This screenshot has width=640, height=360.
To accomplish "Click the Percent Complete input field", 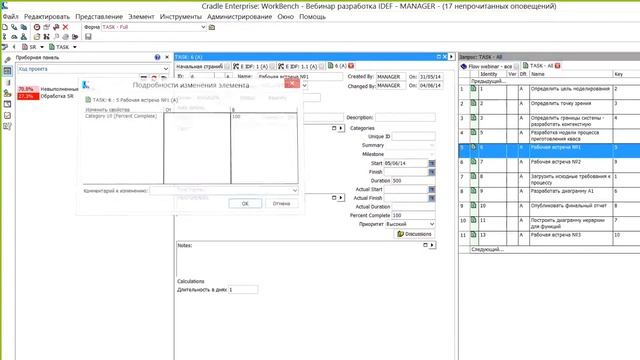I will pos(413,215).
